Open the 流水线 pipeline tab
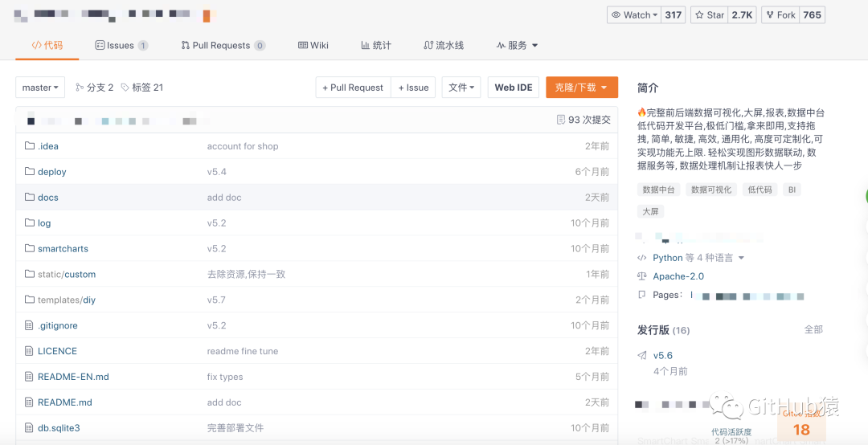 (x=444, y=46)
